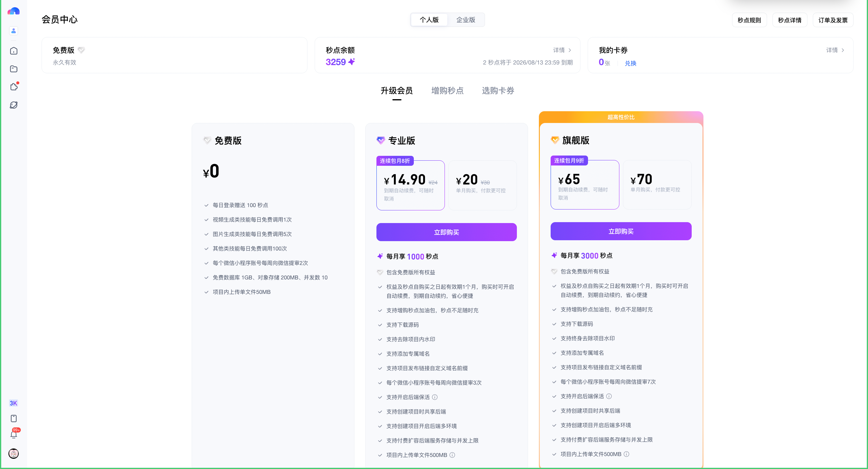Select the ¥20 单月购买 option
868x469 pixels.
pos(483,185)
